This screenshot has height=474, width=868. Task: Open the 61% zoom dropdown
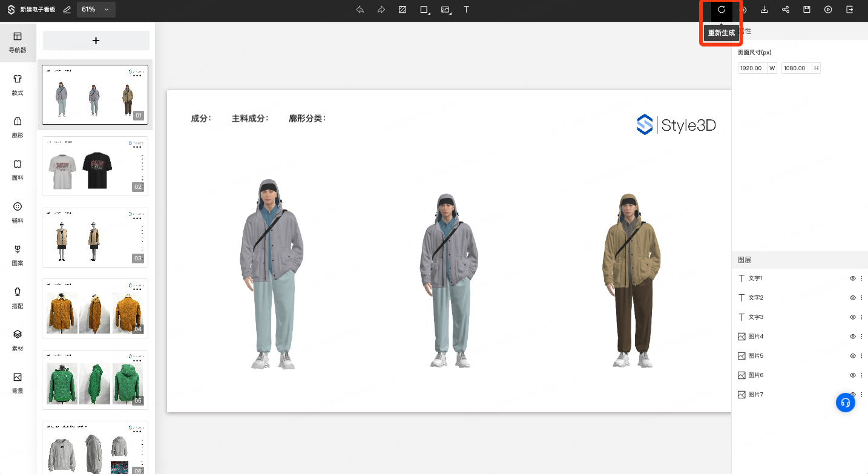96,10
